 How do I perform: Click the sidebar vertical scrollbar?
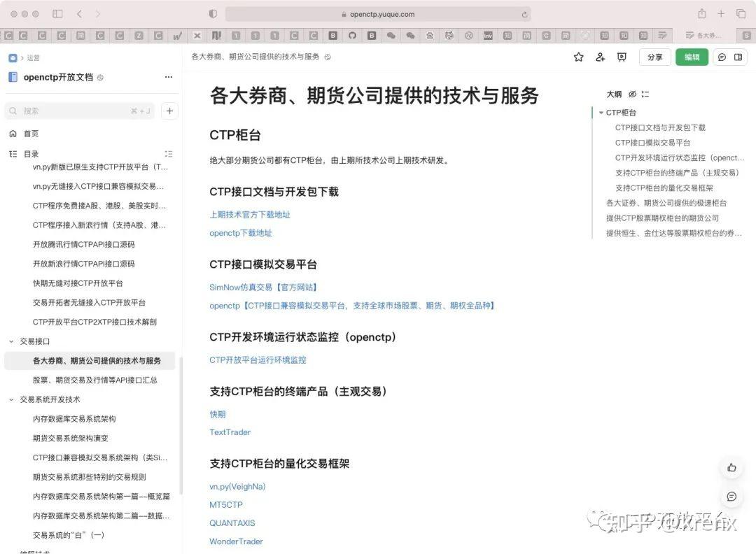point(181,425)
